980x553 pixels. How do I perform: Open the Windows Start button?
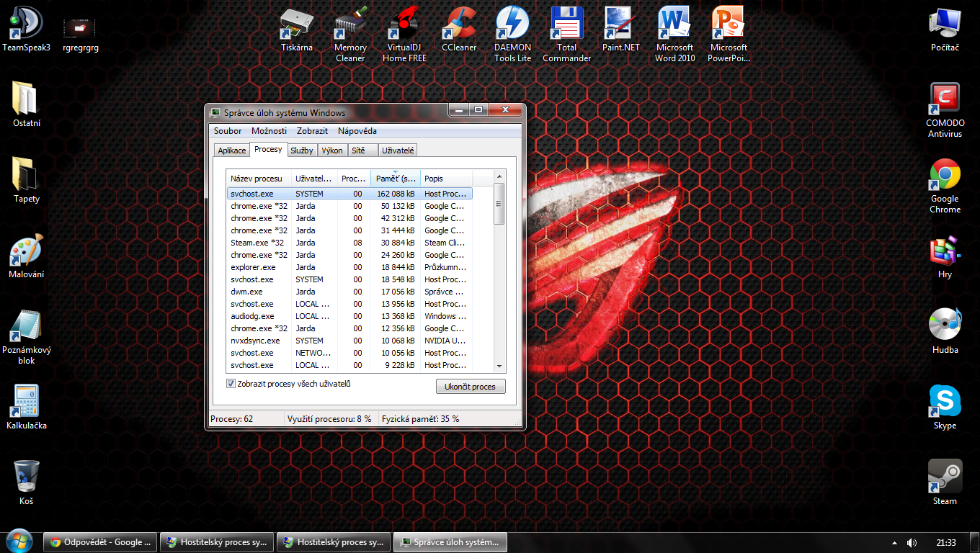coord(19,541)
